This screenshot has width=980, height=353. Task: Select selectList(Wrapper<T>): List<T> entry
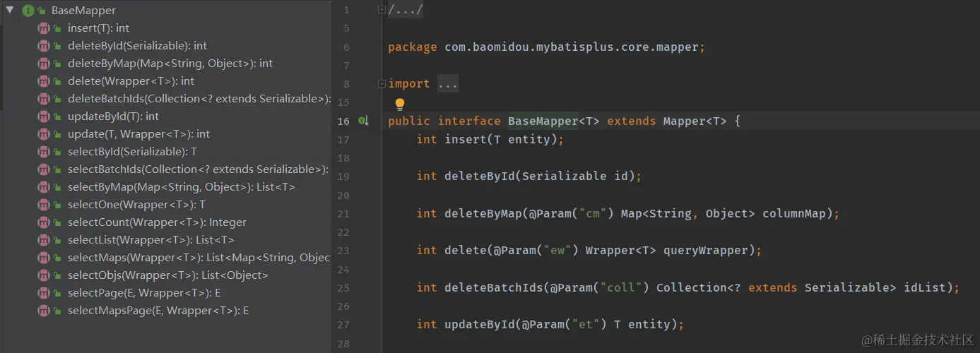click(151, 240)
